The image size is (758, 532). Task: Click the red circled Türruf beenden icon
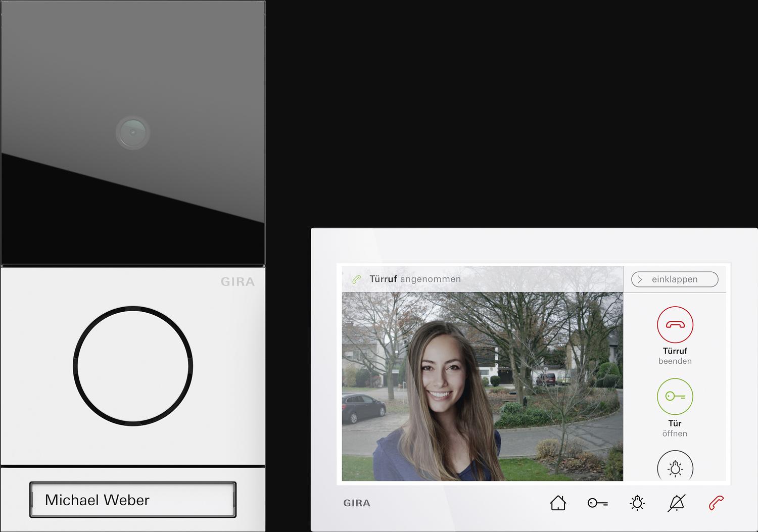[x=675, y=324]
